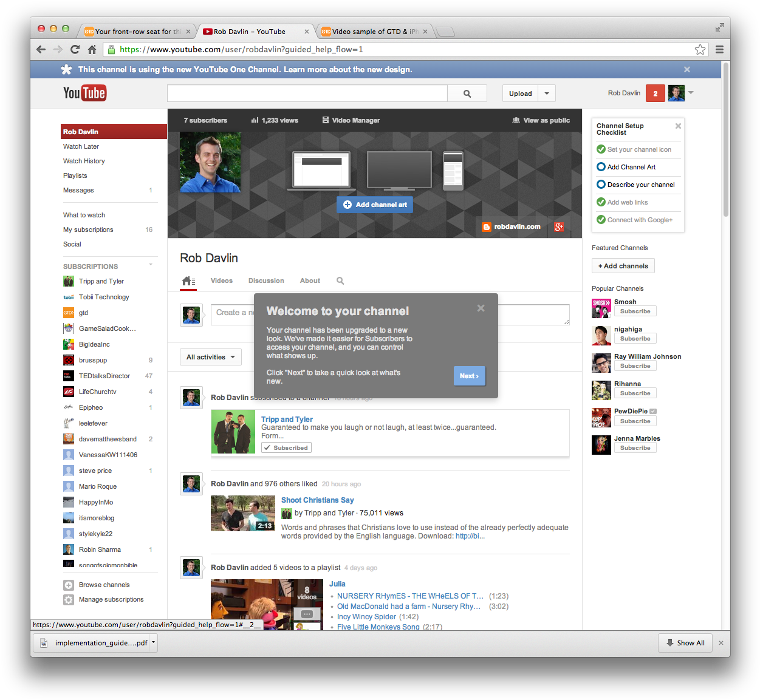Click the Smosh channel thumbnail

tap(601, 308)
